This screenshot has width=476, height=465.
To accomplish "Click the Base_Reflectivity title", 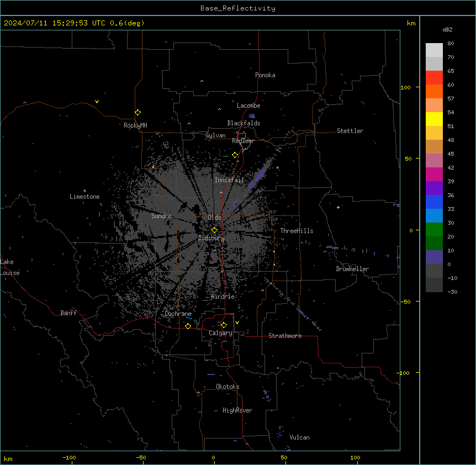I will (238, 8).
